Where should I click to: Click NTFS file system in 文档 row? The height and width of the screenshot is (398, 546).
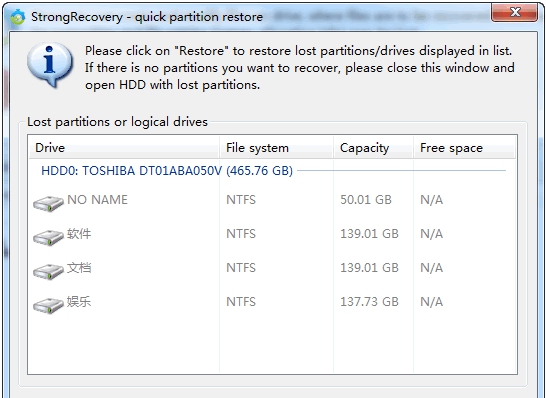click(x=241, y=267)
